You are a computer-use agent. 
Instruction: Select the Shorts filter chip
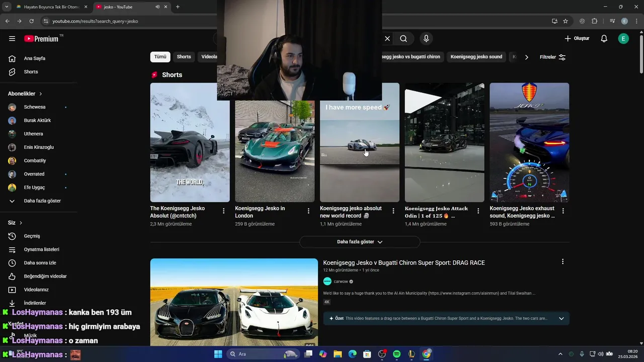[x=184, y=57]
